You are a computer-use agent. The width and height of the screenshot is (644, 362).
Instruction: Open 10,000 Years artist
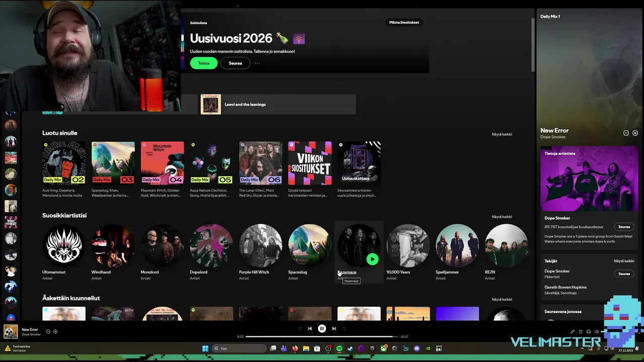tap(408, 245)
